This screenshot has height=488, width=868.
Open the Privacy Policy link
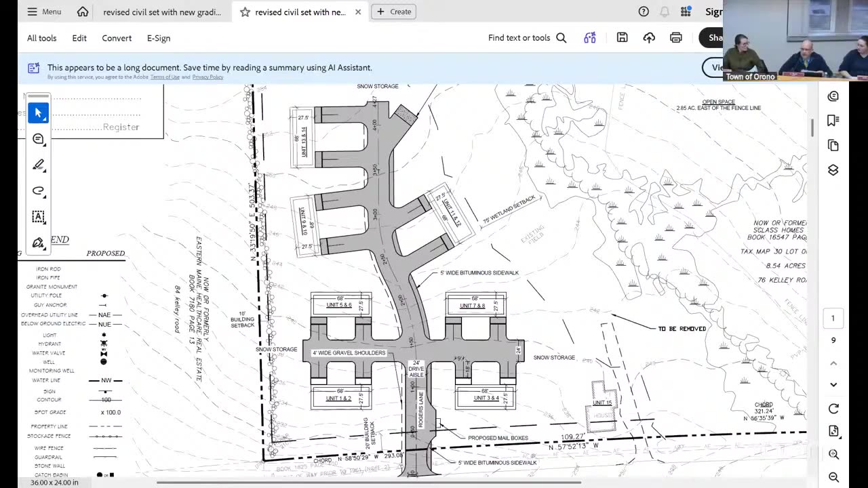(208, 77)
